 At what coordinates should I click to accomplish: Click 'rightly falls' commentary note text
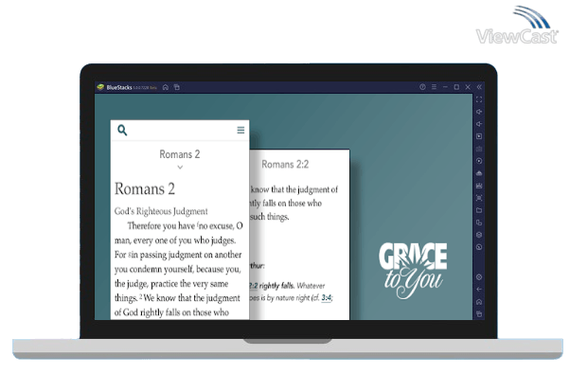click(277, 286)
